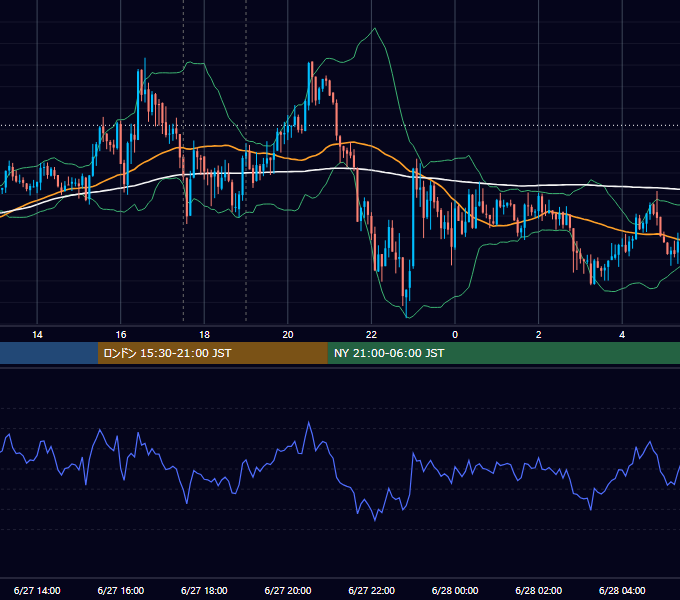Click the 18 hour label on price chart axis

coord(204,335)
